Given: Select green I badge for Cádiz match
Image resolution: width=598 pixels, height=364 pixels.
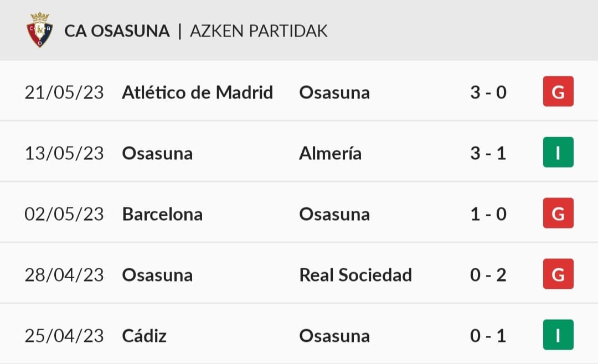Looking at the screenshot, I should 558,335.
